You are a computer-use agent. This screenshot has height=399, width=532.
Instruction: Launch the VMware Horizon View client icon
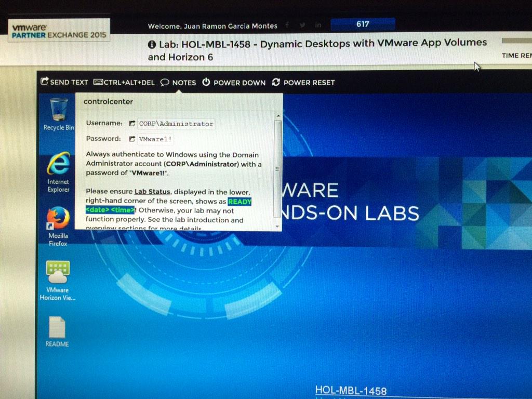click(x=58, y=281)
